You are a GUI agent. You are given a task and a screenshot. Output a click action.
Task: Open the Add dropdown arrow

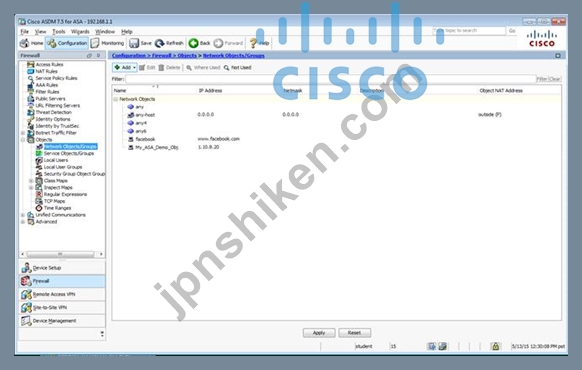click(134, 68)
